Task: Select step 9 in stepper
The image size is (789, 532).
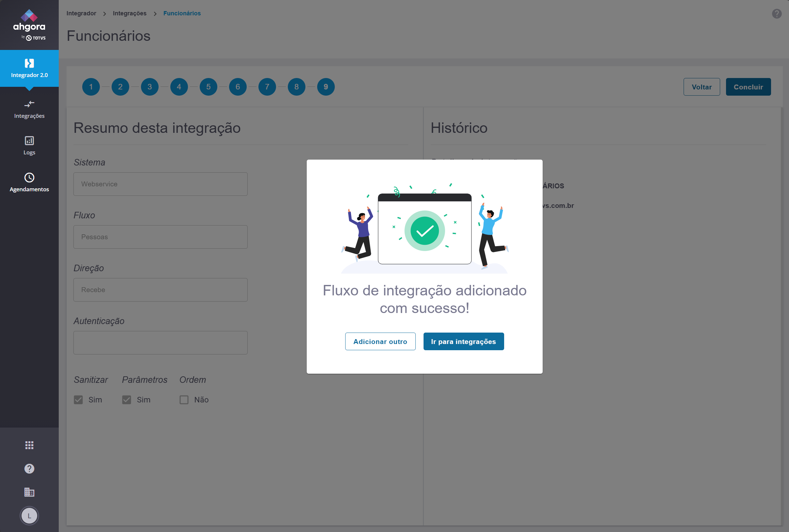Action: pyautogui.click(x=326, y=87)
